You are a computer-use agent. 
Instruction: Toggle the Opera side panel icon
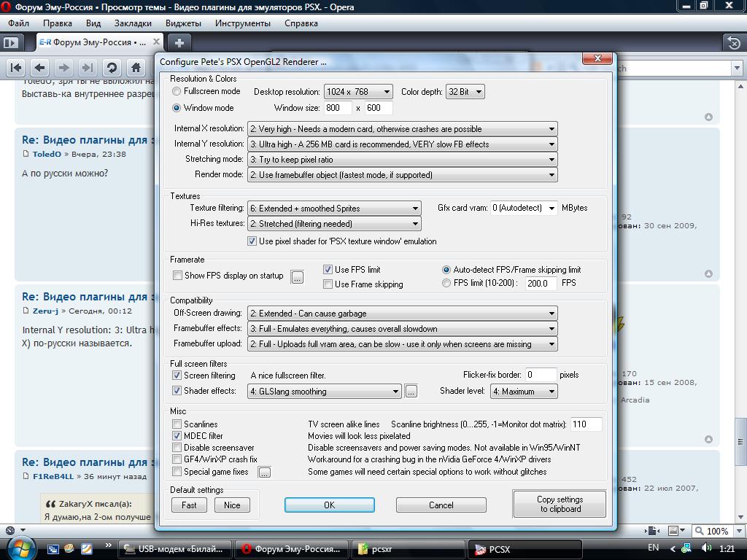pyautogui.click(x=10, y=42)
